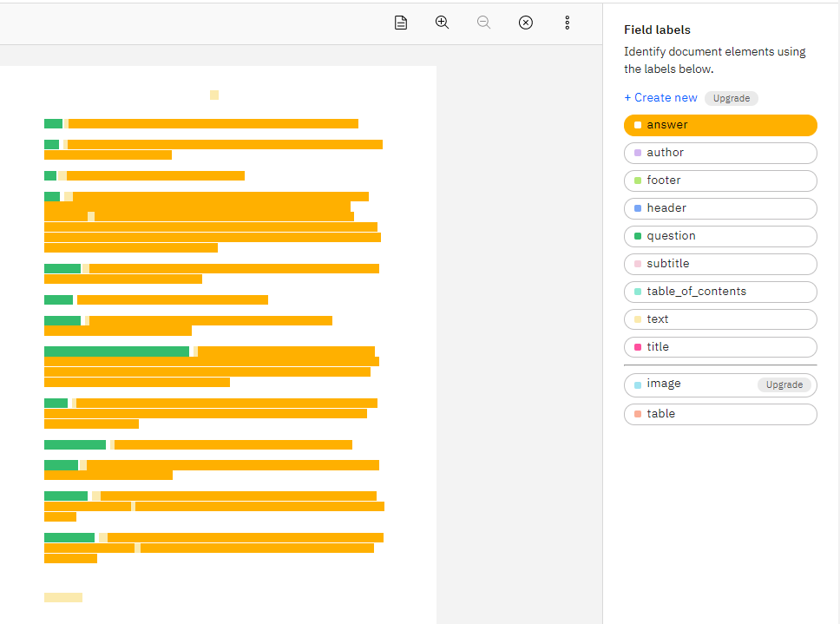
Task: Select the title field label
Action: tap(720, 347)
